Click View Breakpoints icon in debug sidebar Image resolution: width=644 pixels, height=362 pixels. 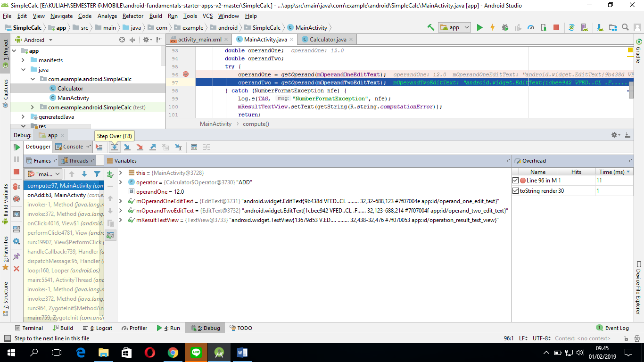tap(17, 187)
